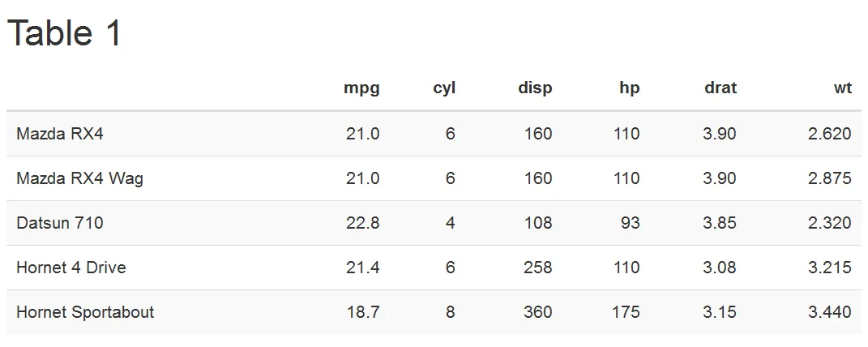Select the Hornet Sportabout row label
Screen dimensions: 868x347
coord(85,312)
